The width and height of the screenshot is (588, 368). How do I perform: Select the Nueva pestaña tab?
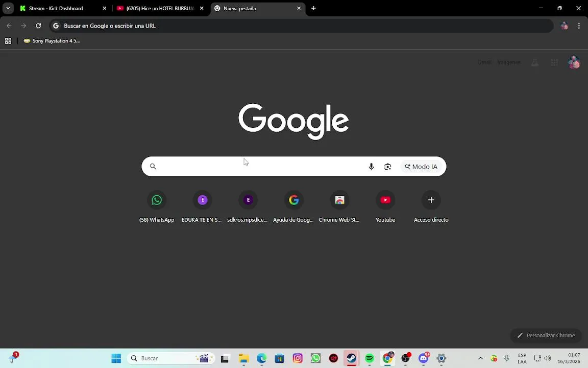pyautogui.click(x=258, y=8)
